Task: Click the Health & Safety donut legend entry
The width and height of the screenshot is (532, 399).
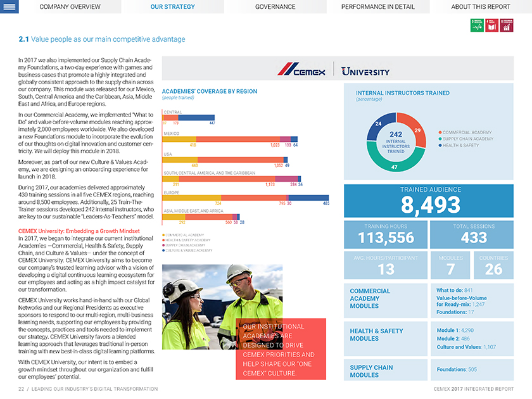Action: pos(459,145)
